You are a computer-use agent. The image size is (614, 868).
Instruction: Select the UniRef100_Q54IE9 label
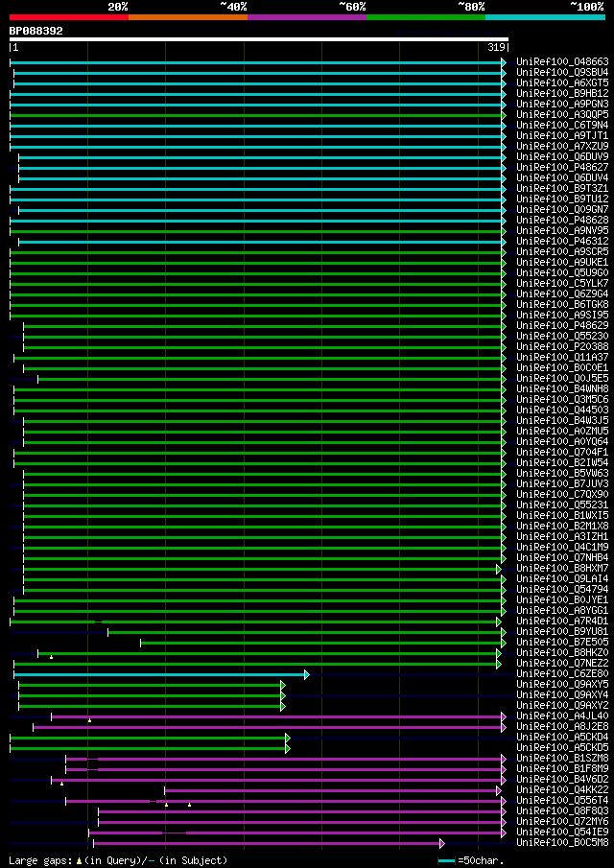pyautogui.click(x=562, y=832)
